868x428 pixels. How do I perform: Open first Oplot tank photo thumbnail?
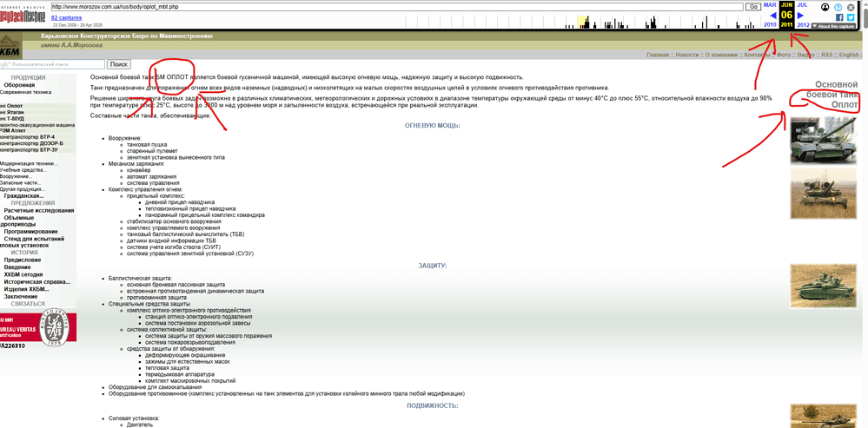[x=823, y=141]
